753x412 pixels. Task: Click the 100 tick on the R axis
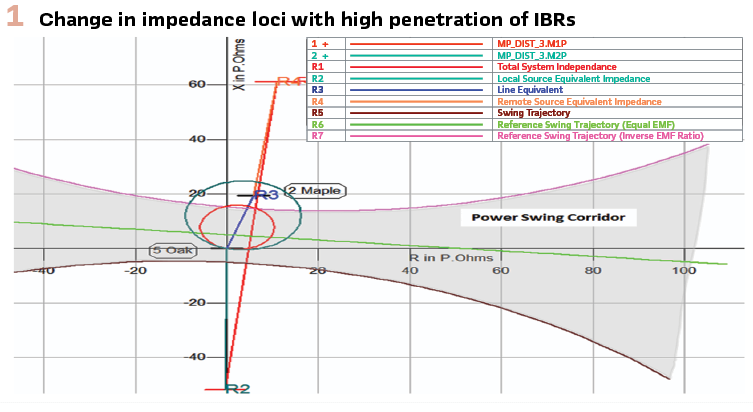tap(684, 271)
